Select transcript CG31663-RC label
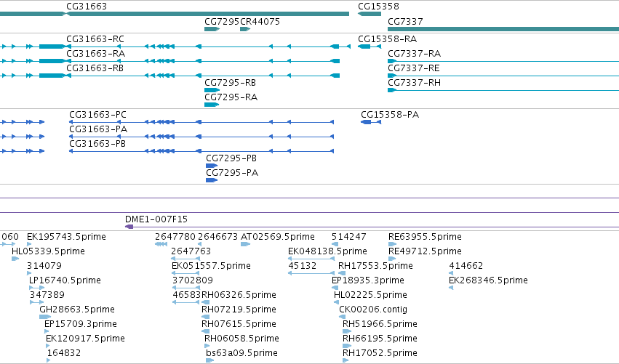Screen dimensions: 619x364 tap(95, 39)
